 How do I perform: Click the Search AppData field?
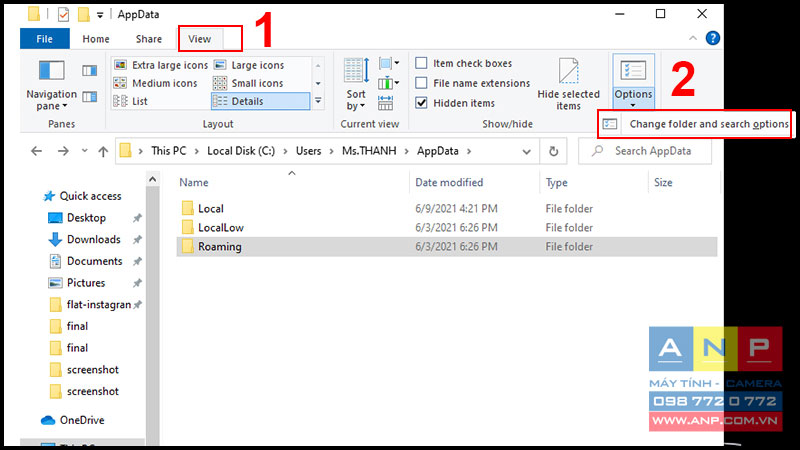pyautogui.click(x=645, y=151)
